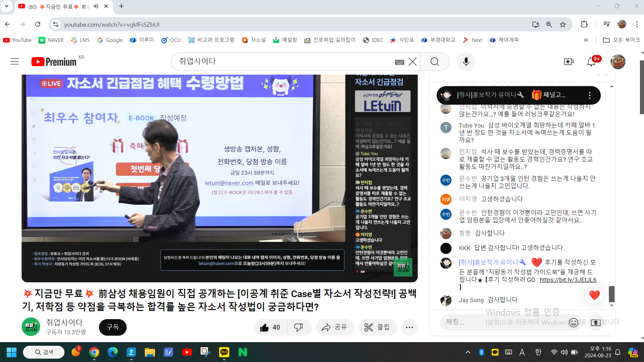
Task: Open the on-screen keyboard icon in search
Action: [400, 62]
